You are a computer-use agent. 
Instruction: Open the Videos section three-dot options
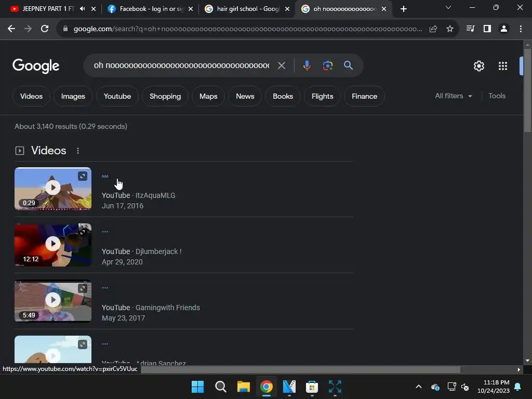point(78,151)
